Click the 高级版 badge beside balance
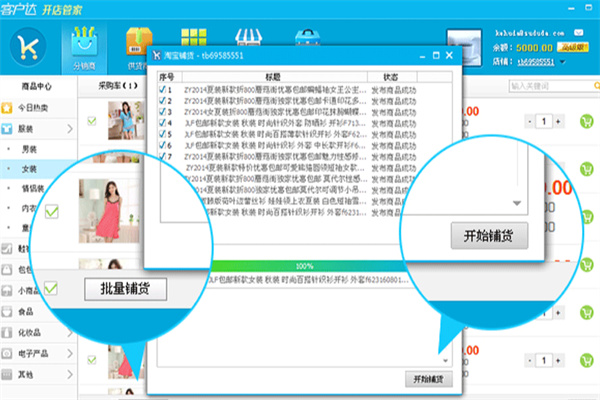The height and width of the screenshot is (400, 600). coord(573,46)
